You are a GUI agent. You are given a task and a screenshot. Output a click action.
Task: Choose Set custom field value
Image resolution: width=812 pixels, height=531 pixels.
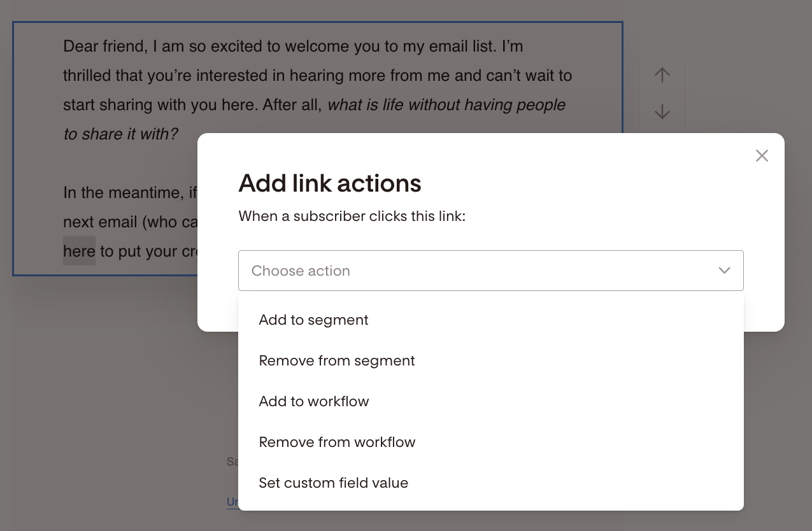pyautogui.click(x=491, y=483)
